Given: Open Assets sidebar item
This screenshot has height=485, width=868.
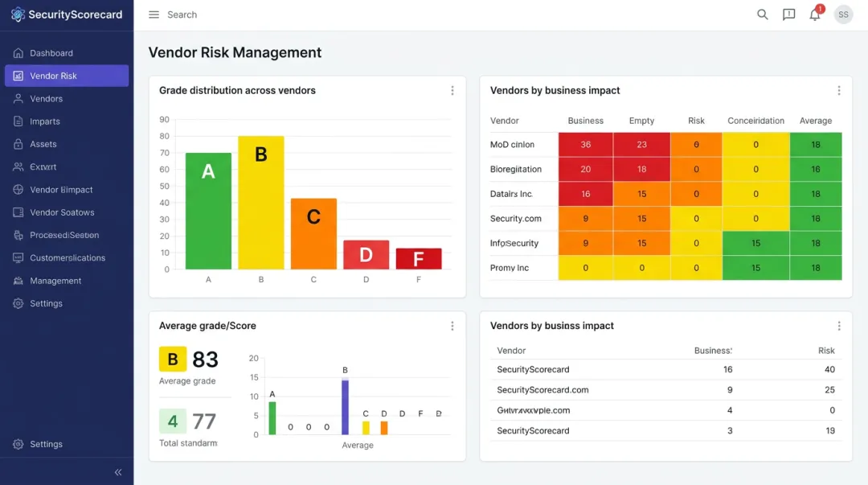Looking at the screenshot, I should 67,144.
